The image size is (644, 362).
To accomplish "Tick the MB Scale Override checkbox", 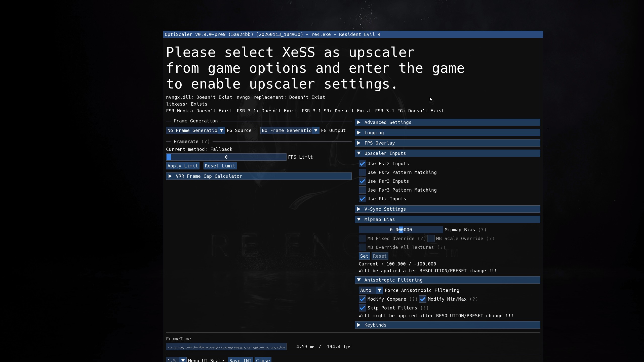I will pos(431,239).
